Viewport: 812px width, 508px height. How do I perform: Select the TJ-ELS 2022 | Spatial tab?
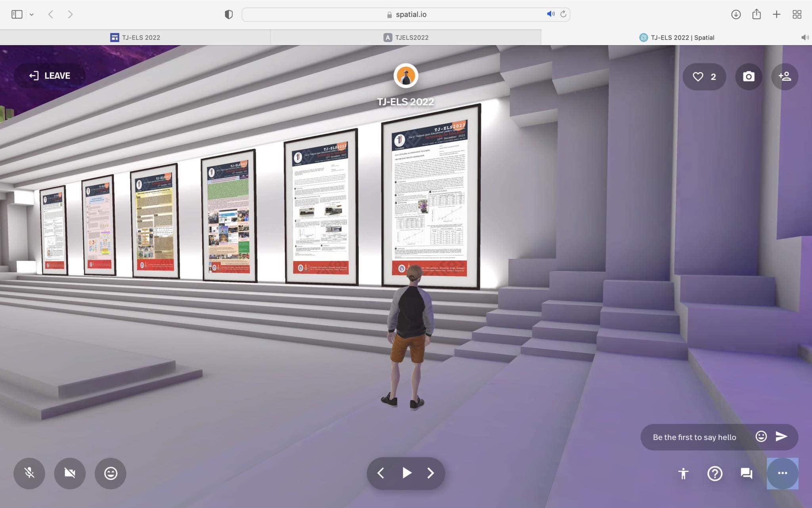coord(676,37)
